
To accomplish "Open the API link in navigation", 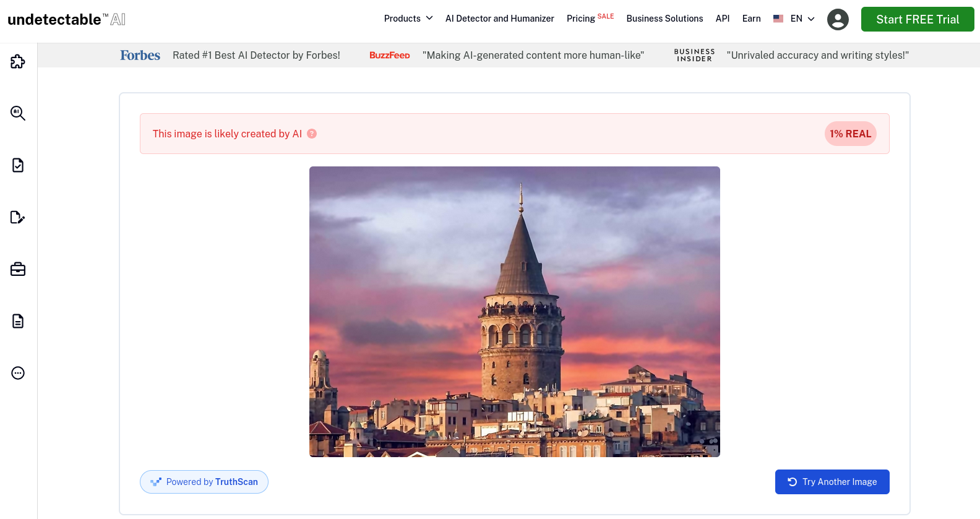I will pyautogui.click(x=722, y=19).
